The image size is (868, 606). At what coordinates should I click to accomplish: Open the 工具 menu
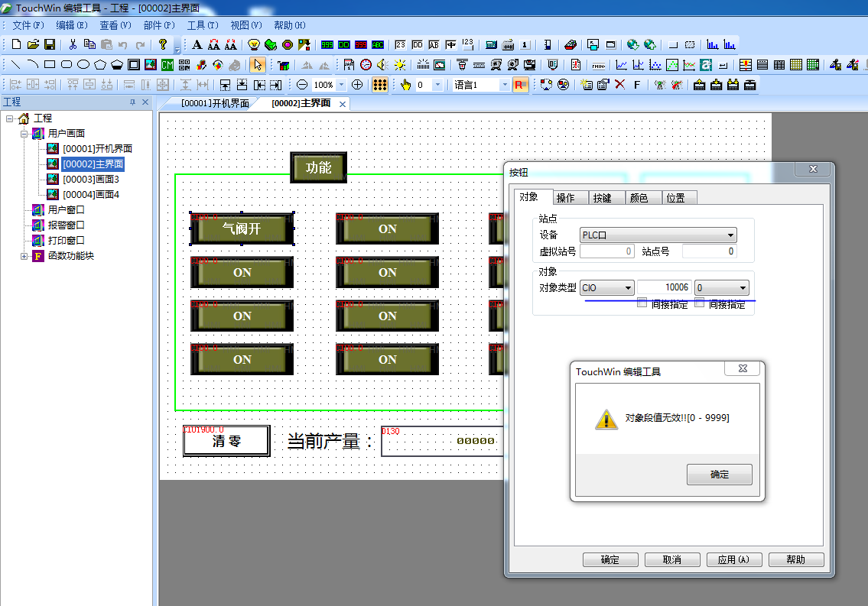pyautogui.click(x=202, y=25)
